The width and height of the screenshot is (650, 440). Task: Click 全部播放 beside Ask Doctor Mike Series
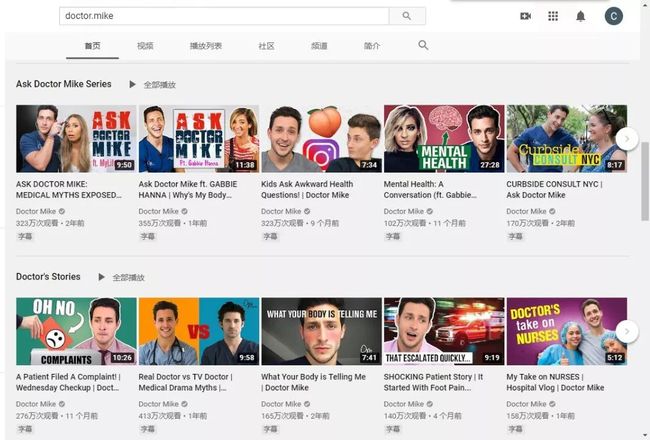click(x=160, y=85)
